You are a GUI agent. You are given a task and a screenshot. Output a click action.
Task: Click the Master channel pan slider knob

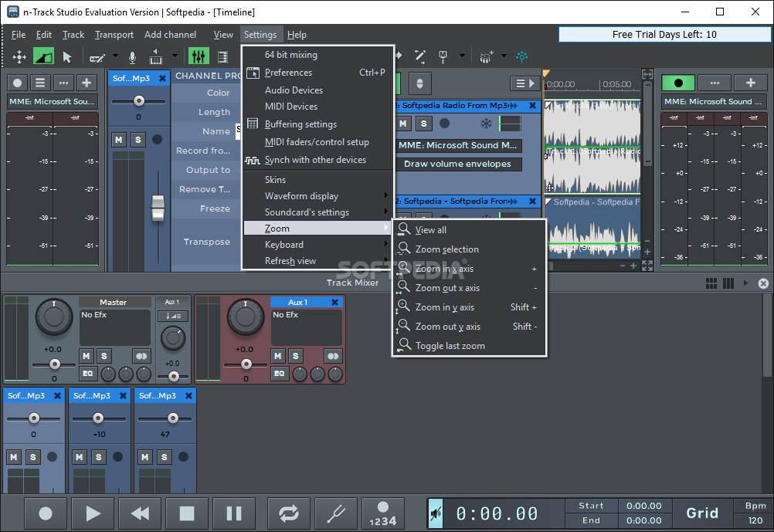tap(55, 364)
